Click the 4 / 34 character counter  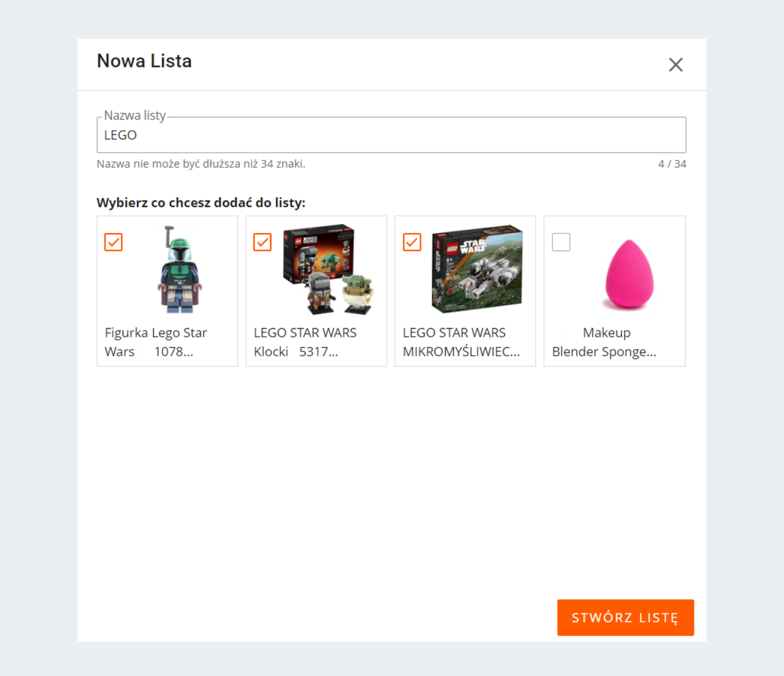(x=672, y=164)
